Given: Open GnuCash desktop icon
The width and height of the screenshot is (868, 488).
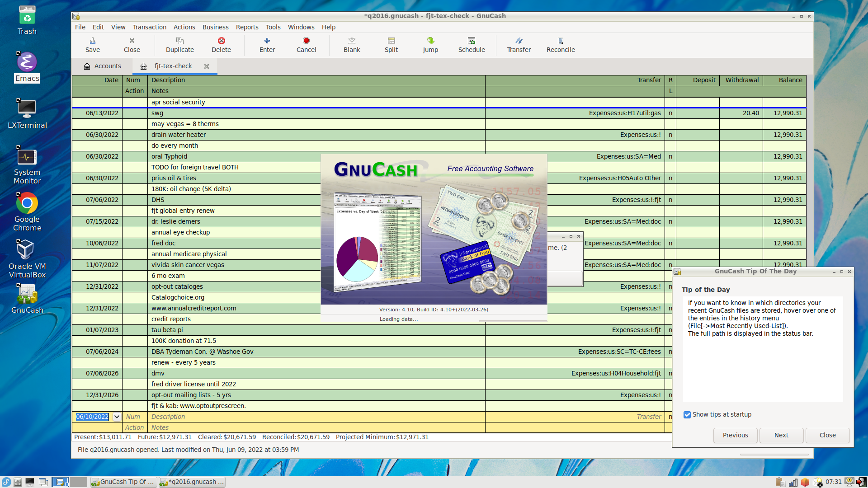Looking at the screenshot, I should [27, 299].
